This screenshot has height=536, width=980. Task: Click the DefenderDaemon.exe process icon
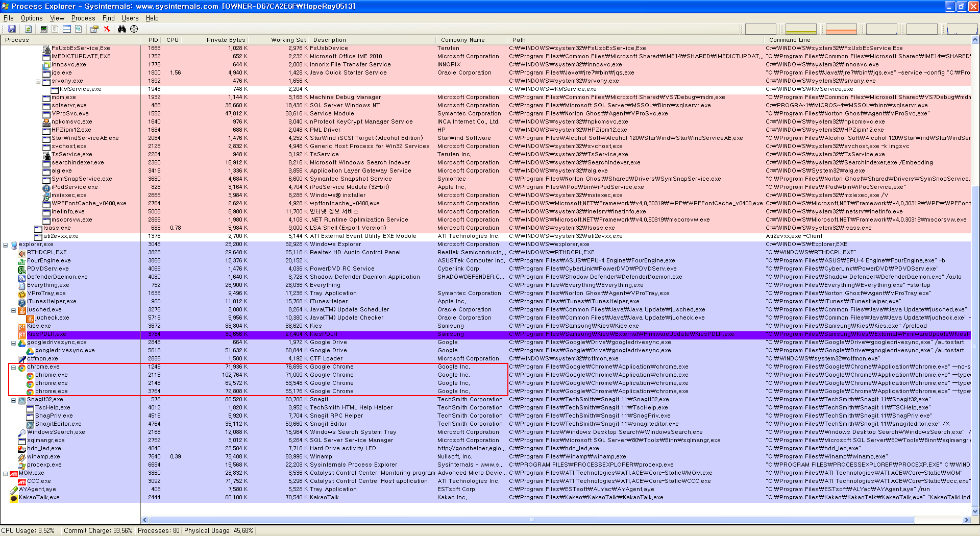pos(22,277)
